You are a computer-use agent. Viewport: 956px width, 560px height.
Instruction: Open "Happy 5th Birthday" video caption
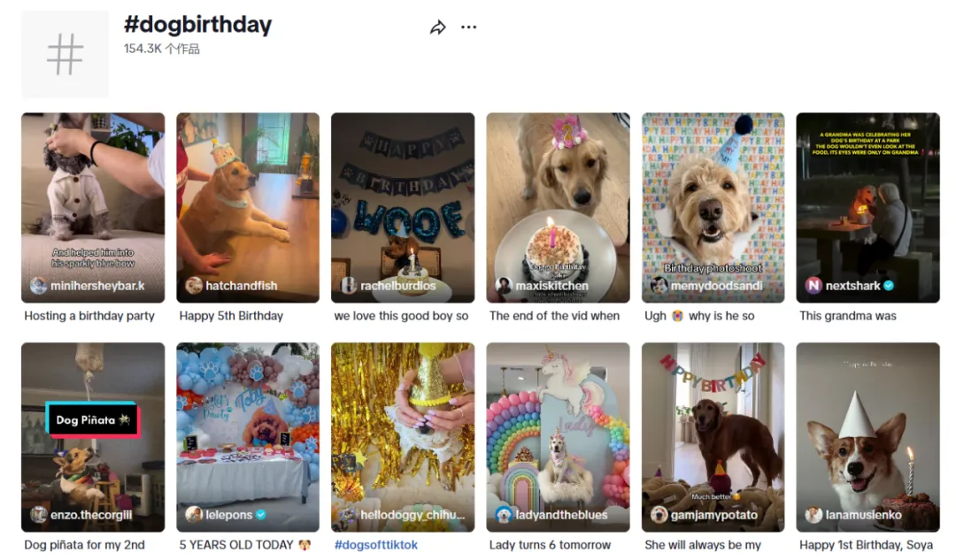click(x=231, y=316)
